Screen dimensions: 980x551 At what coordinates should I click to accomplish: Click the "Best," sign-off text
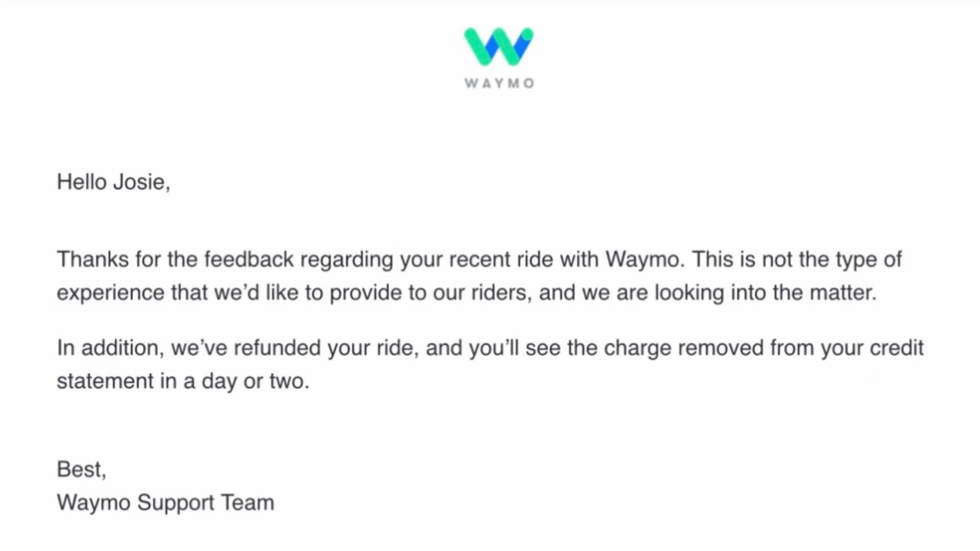point(82,469)
